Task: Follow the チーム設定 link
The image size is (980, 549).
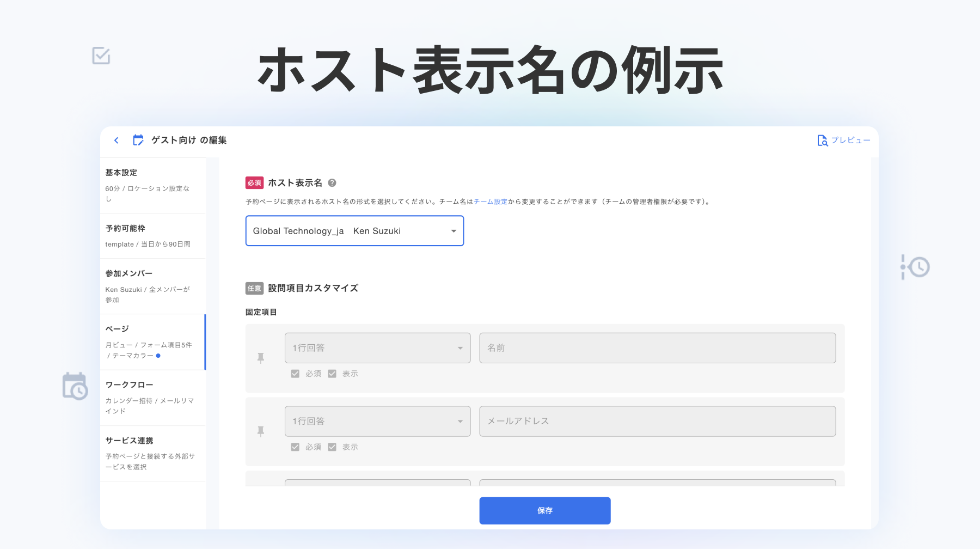Action: tap(491, 202)
